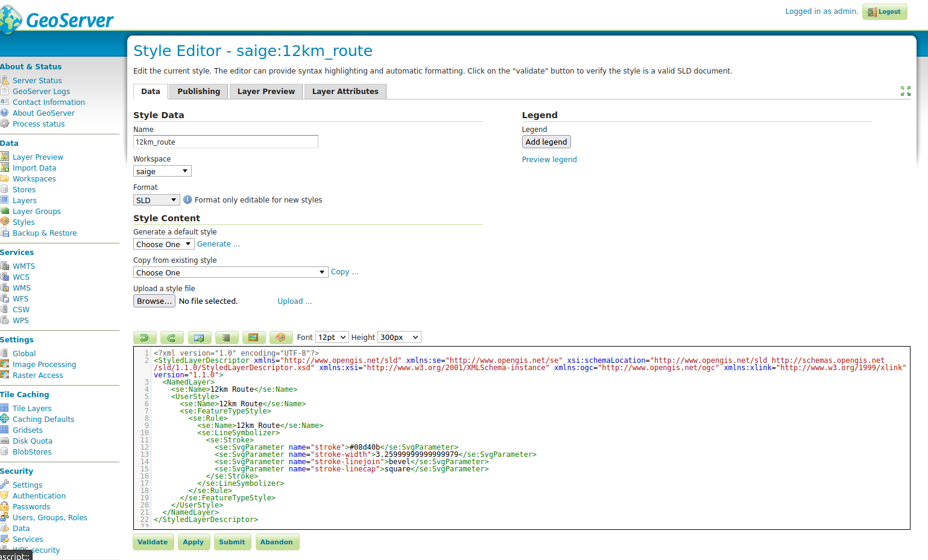Click the Validate button
Image resolution: width=928 pixels, height=560 pixels.
[153, 542]
